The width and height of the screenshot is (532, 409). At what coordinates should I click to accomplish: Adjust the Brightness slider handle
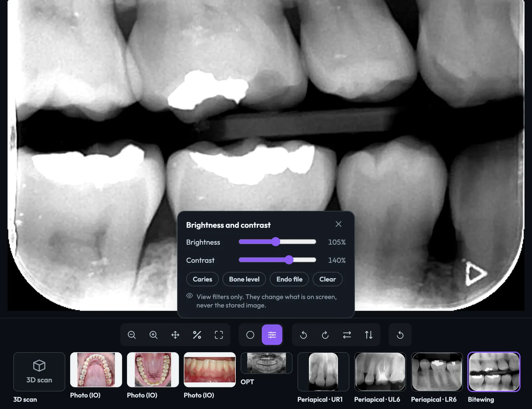(276, 242)
